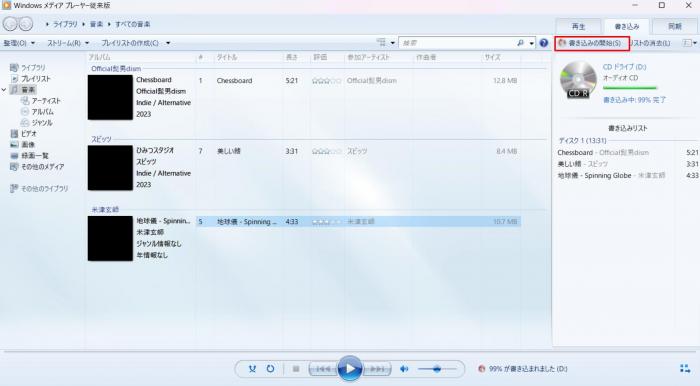This screenshot has width=700, height=386.
Task: Adjust the volume slider
Action: point(437,369)
